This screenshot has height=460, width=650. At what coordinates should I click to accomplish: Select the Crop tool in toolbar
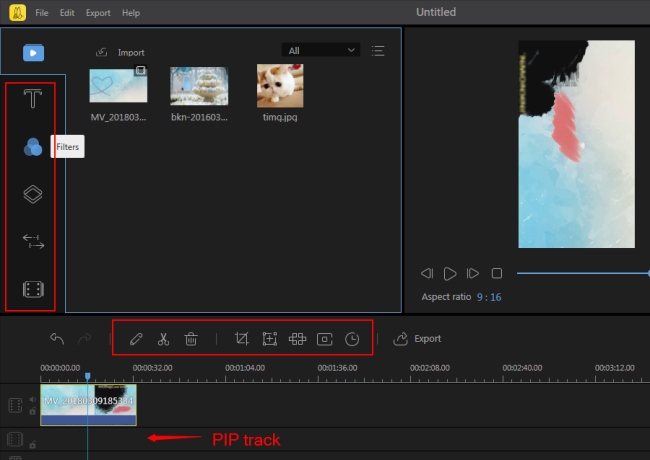pyautogui.click(x=241, y=339)
